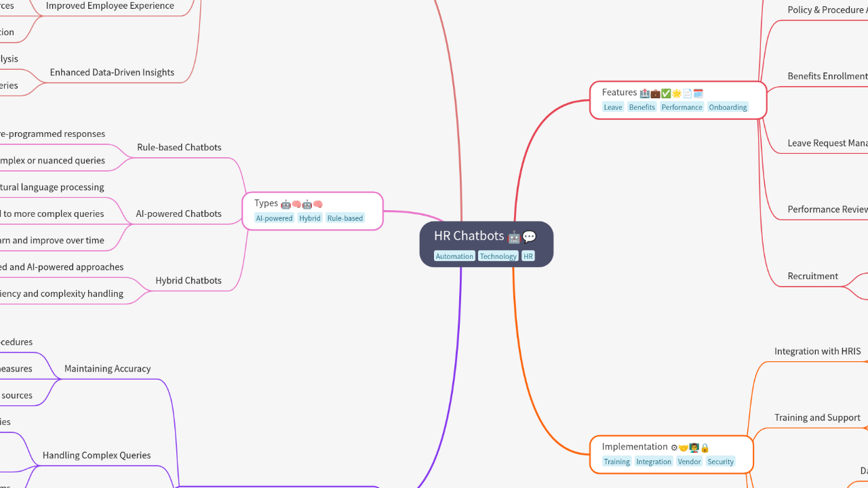Select the Performance Review branch
Image resolution: width=868 pixels, height=488 pixels.
pyautogui.click(x=827, y=209)
